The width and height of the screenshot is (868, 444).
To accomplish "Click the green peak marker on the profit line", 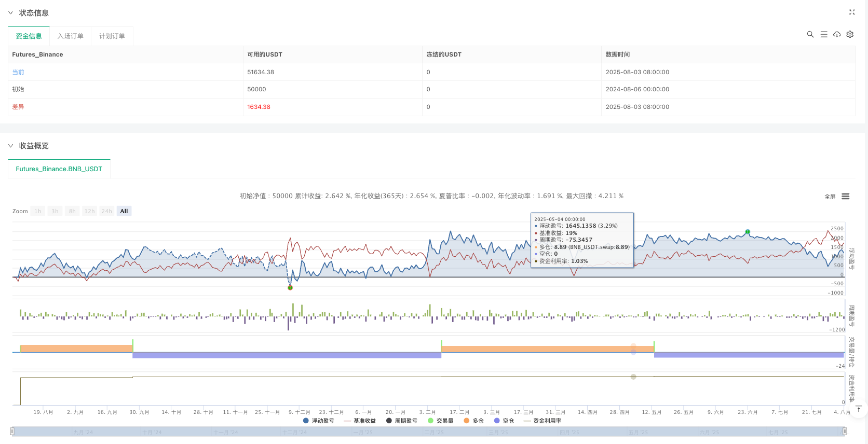I will [747, 231].
